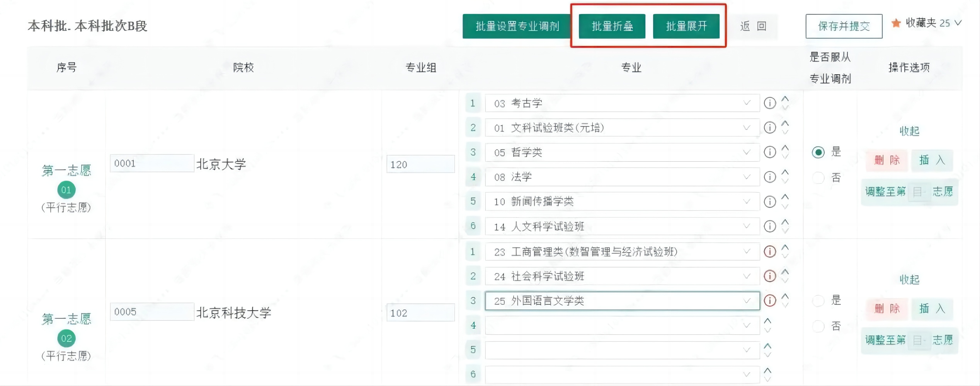Screen dimensions: 980x386
Task: Click the 批量展开 button
Action: click(x=686, y=26)
